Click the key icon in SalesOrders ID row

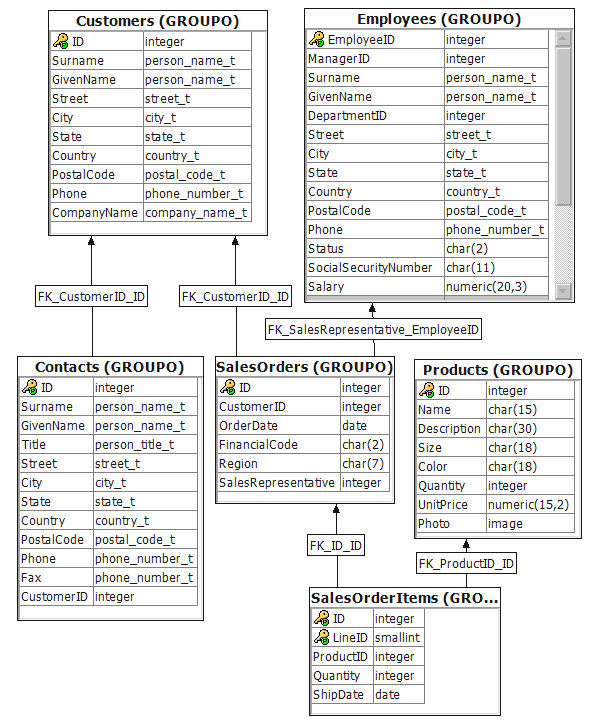pos(228,387)
